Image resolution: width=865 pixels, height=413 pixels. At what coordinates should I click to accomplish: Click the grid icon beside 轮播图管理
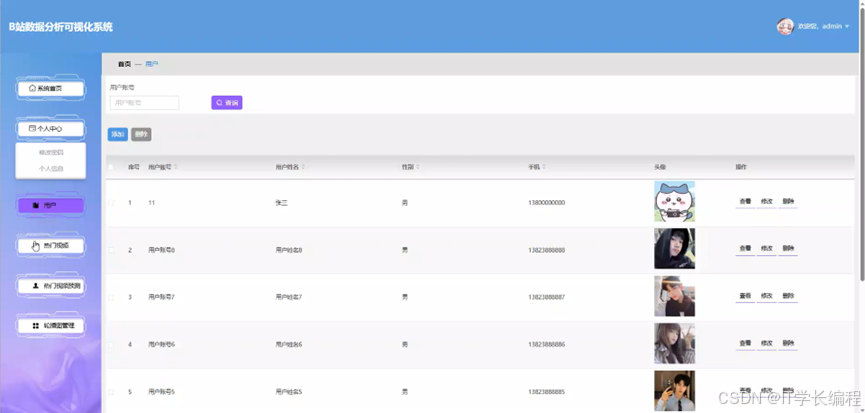(36, 326)
